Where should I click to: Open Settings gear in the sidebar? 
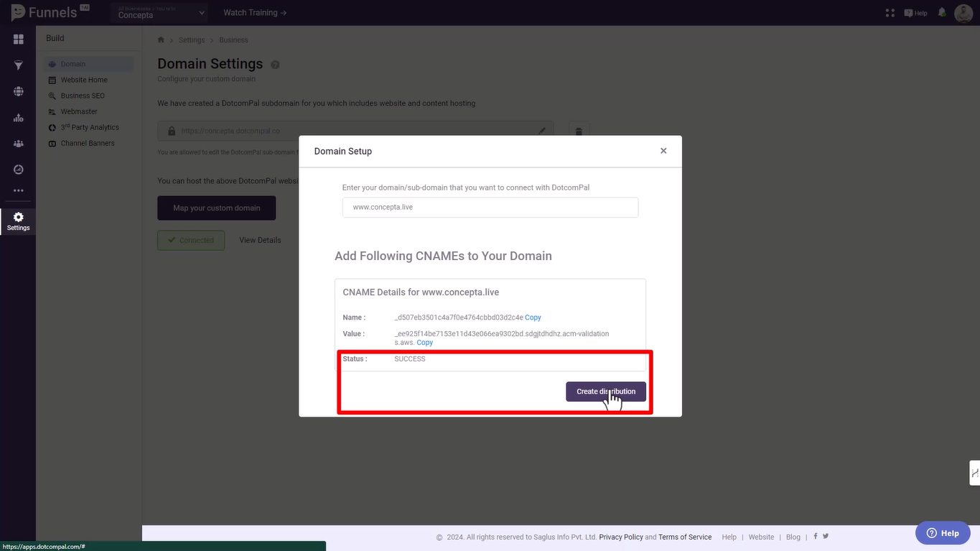coord(18,221)
